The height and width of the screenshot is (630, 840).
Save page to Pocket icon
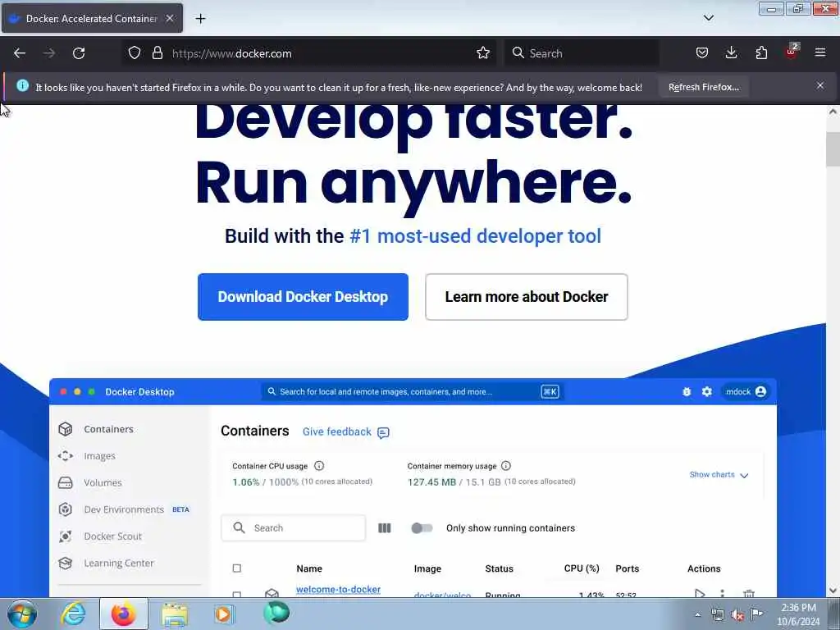pyautogui.click(x=702, y=53)
